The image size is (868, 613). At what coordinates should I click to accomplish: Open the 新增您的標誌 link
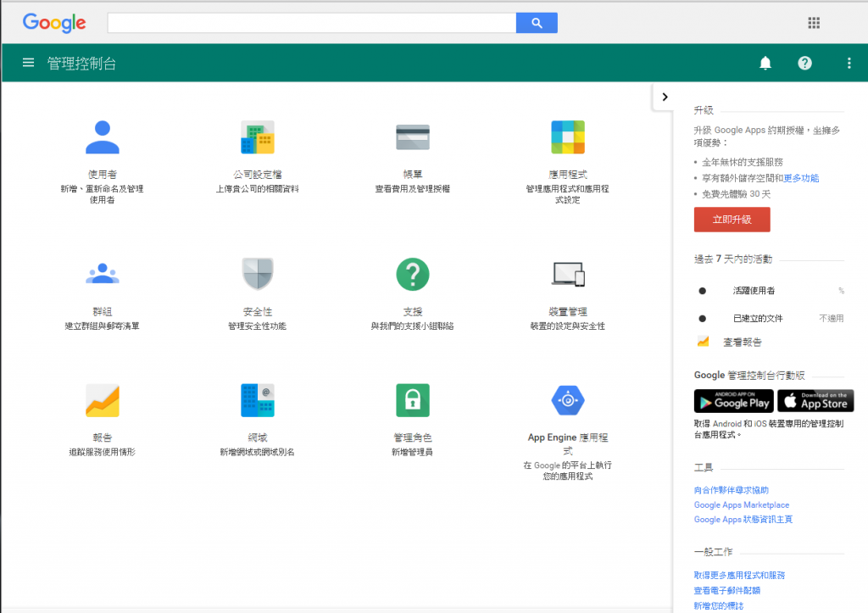click(x=719, y=605)
